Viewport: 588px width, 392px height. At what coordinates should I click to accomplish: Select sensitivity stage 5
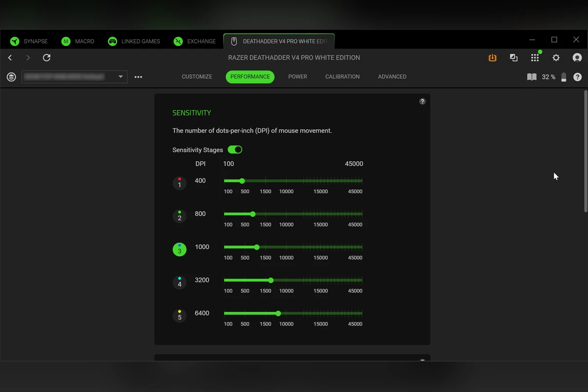[179, 316]
